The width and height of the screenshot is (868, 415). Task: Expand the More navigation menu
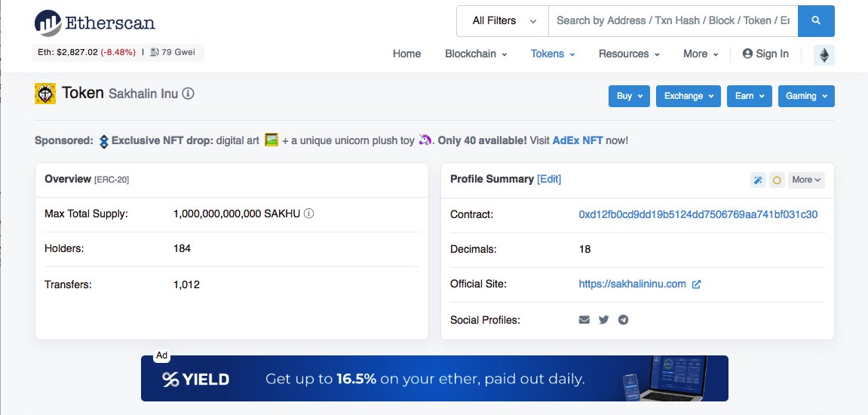(701, 54)
